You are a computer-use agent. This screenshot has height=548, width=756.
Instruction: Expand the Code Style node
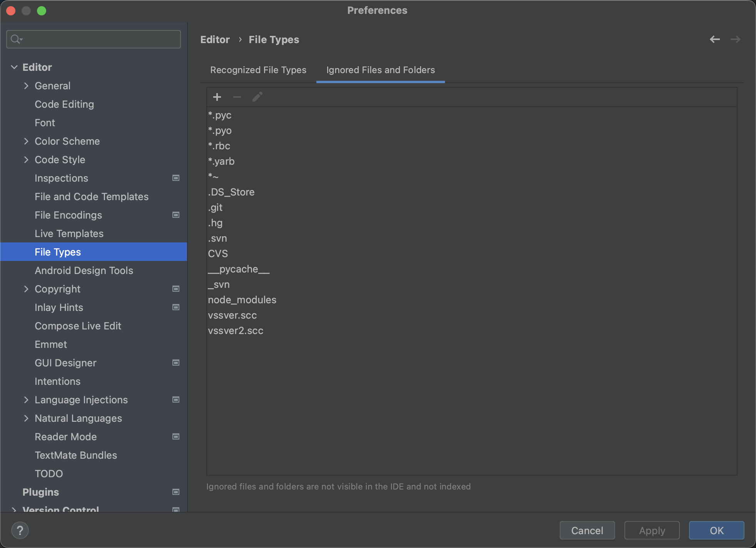coord(26,160)
